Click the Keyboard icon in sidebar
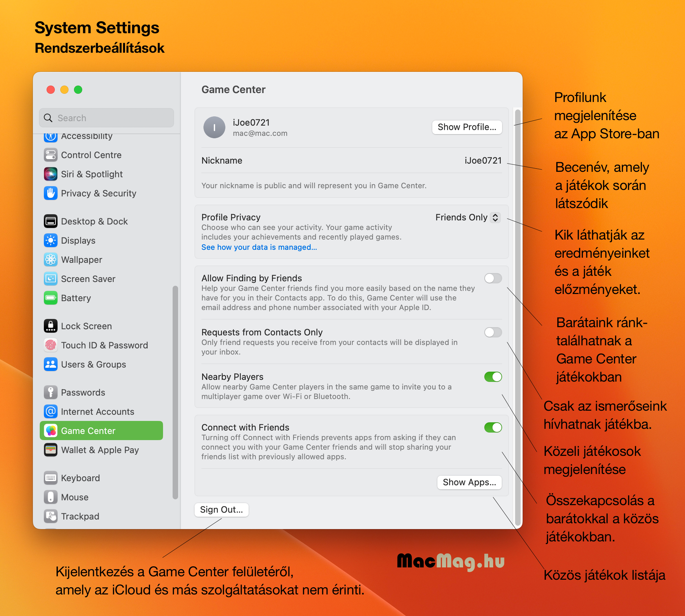 (x=51, y=478)
